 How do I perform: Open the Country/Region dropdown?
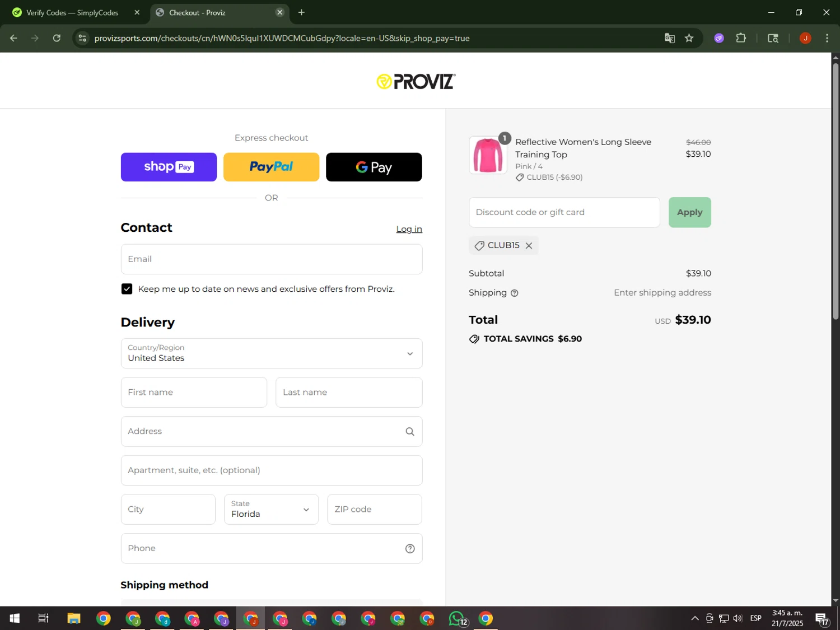pyautogui.click(x=272, y=353)
